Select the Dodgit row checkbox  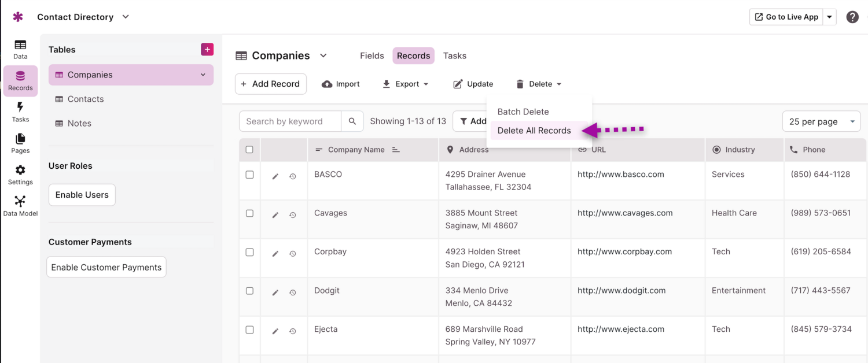point(249,291)
